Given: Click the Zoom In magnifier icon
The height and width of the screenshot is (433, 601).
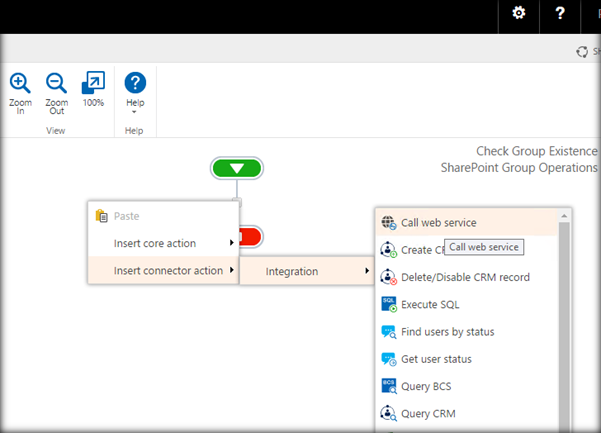Looking at the screenshot, I should tap(20, 83).
